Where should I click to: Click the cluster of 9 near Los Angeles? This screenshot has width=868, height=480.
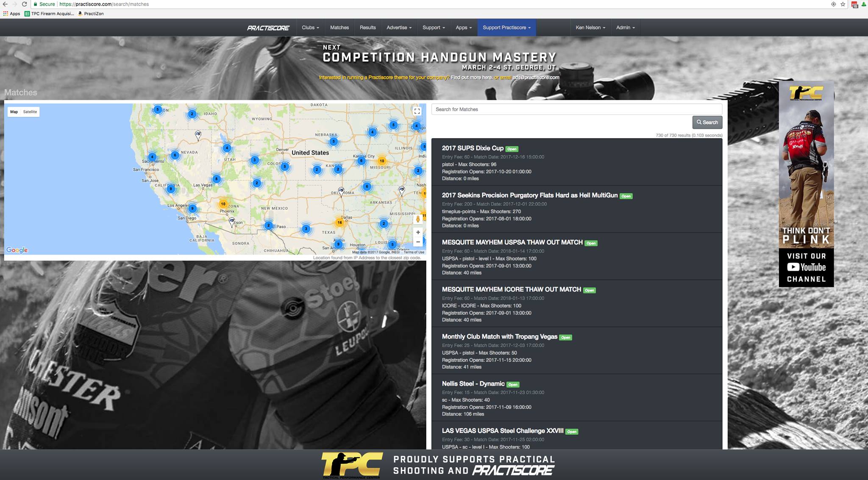(x=192, y=208)
